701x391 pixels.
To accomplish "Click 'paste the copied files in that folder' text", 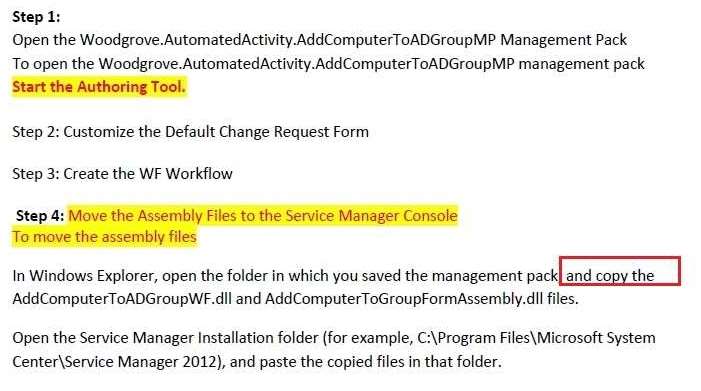I will 380,362.
